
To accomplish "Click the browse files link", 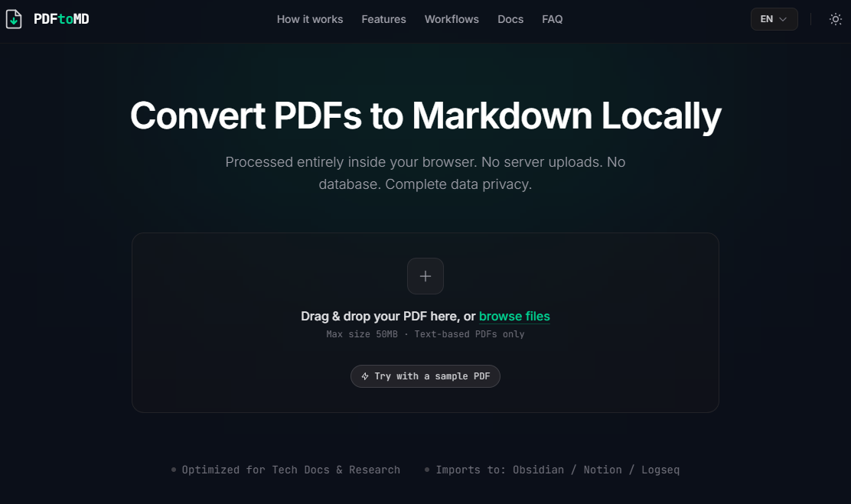I will click(x=514, y=317).
